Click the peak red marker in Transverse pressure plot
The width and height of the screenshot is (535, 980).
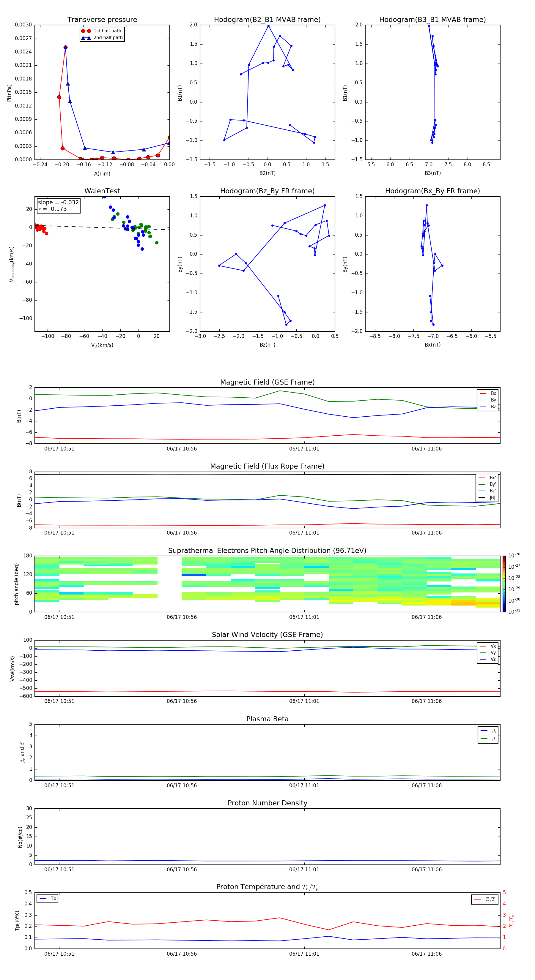click(65, 48)
